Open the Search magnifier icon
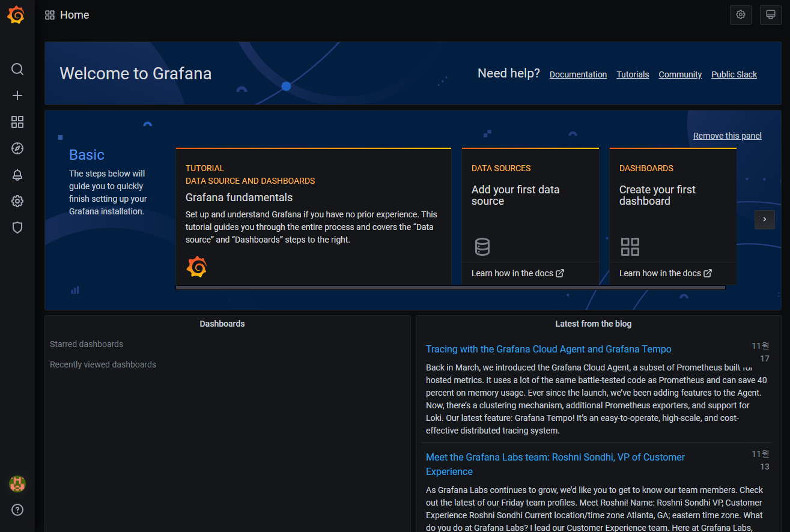Screen dimensions: 790x532 point(17,69)
